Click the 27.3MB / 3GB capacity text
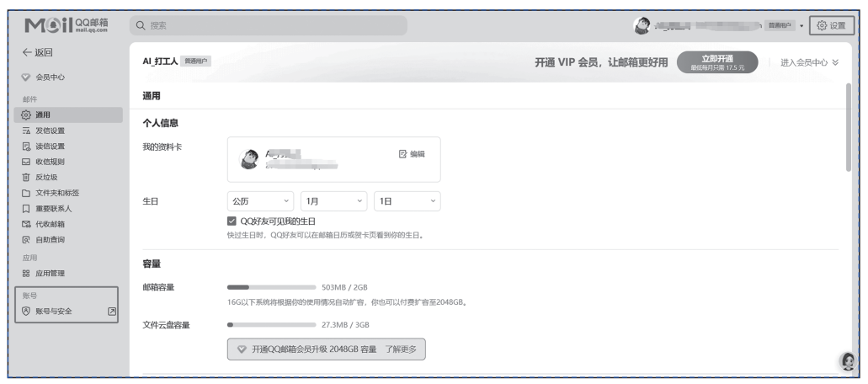The height and width of the screenshot is (384, 868). coord(345,325)
